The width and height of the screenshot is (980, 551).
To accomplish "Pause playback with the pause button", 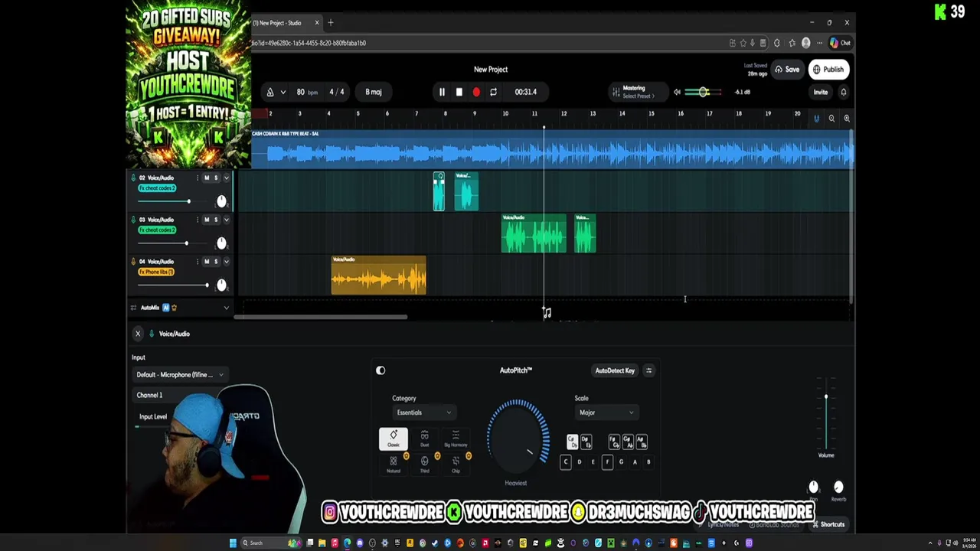I will [442, 92].
